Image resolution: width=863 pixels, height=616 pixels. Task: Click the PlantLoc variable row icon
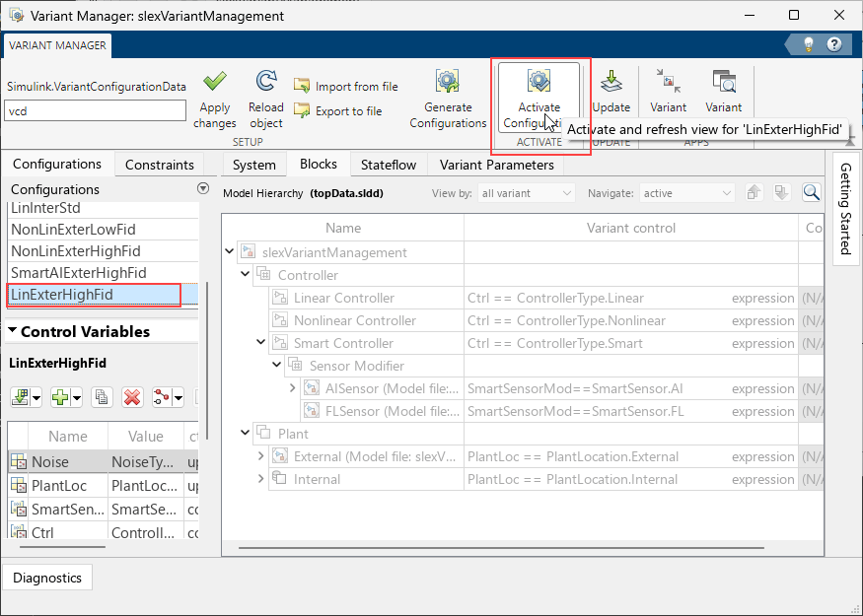click(19, 485)
